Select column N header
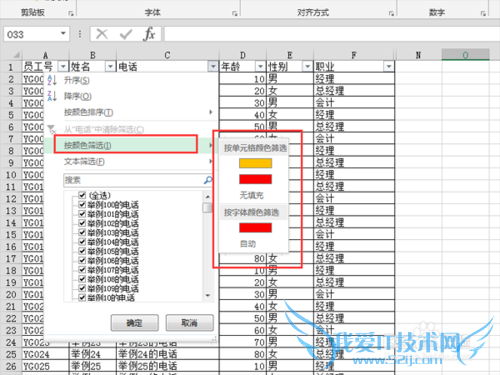 [418, 55]
